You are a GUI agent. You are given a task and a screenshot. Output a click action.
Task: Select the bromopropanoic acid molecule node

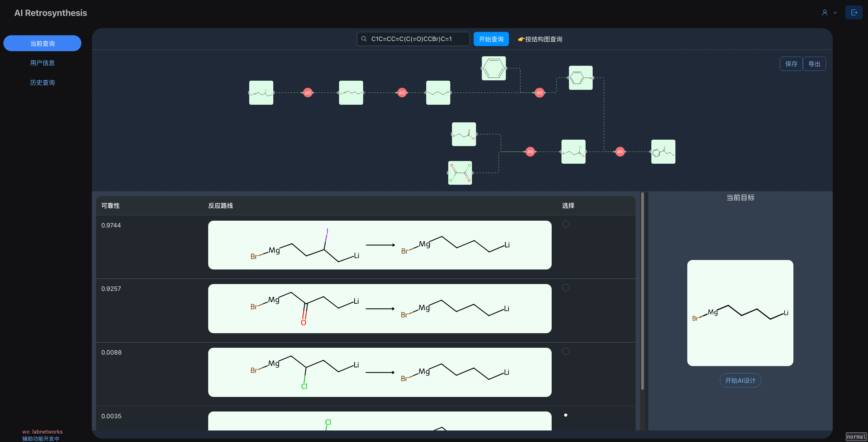[464, 134]
